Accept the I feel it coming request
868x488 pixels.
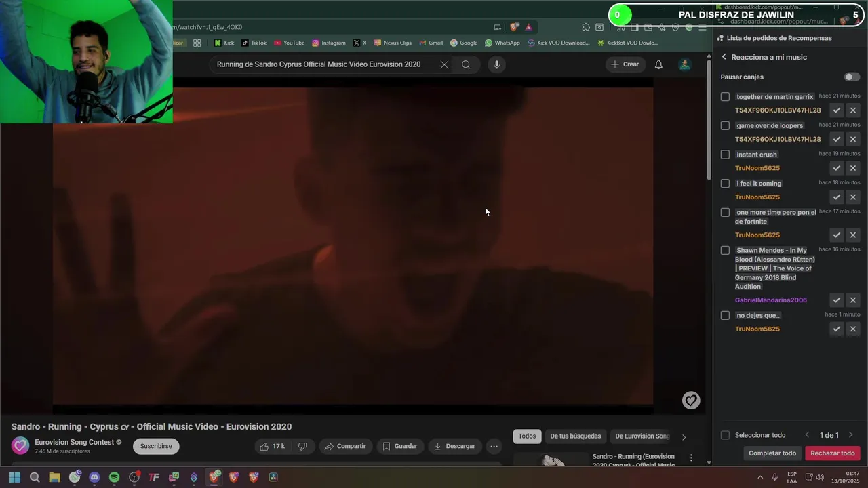tap(837, 197)
